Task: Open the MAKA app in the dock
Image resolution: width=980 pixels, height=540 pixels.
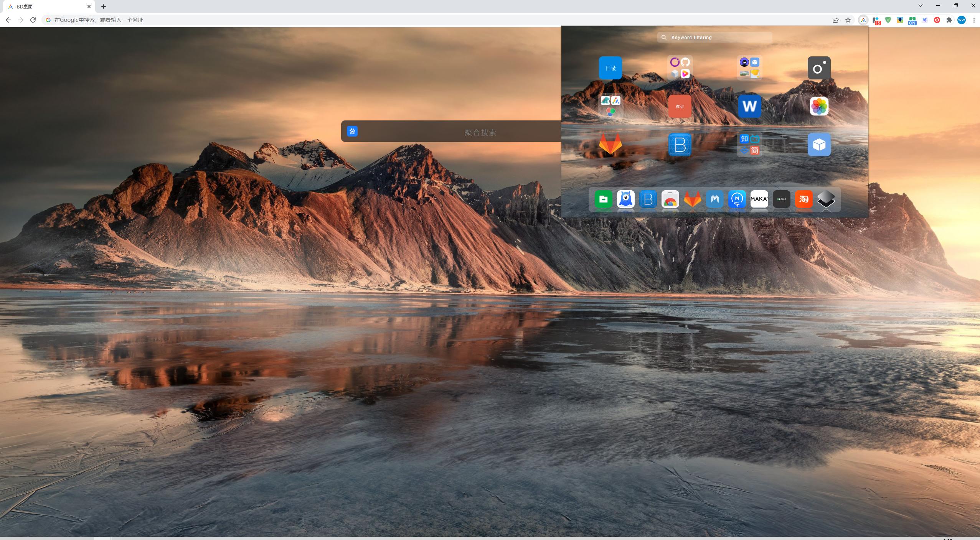Action: click(x=759, y=199)
